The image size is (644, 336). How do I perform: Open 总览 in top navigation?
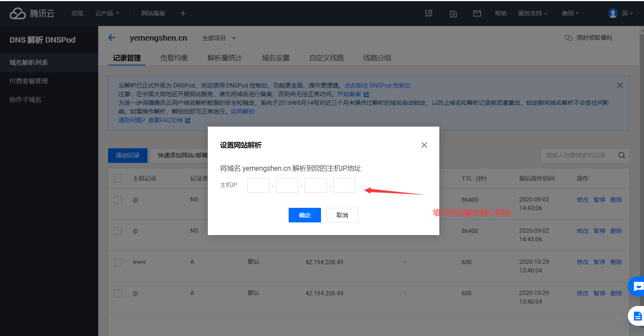coord(77,13)
